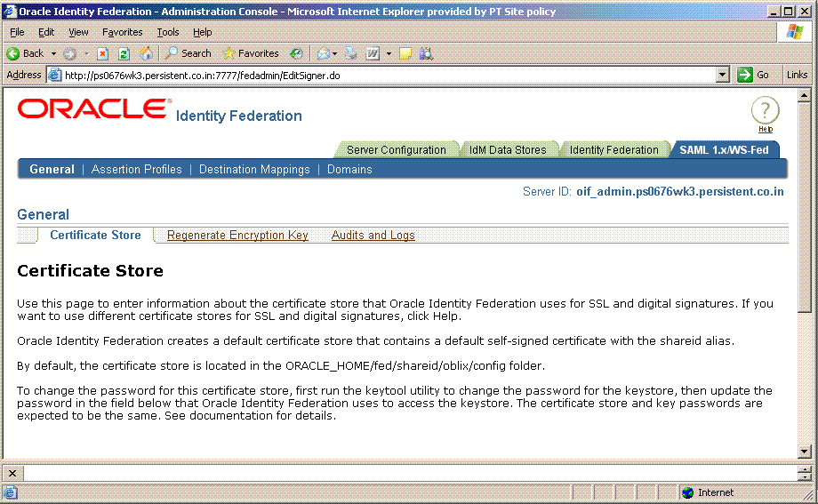Expand the Edit button dropdown arrow

coord(389,53)
